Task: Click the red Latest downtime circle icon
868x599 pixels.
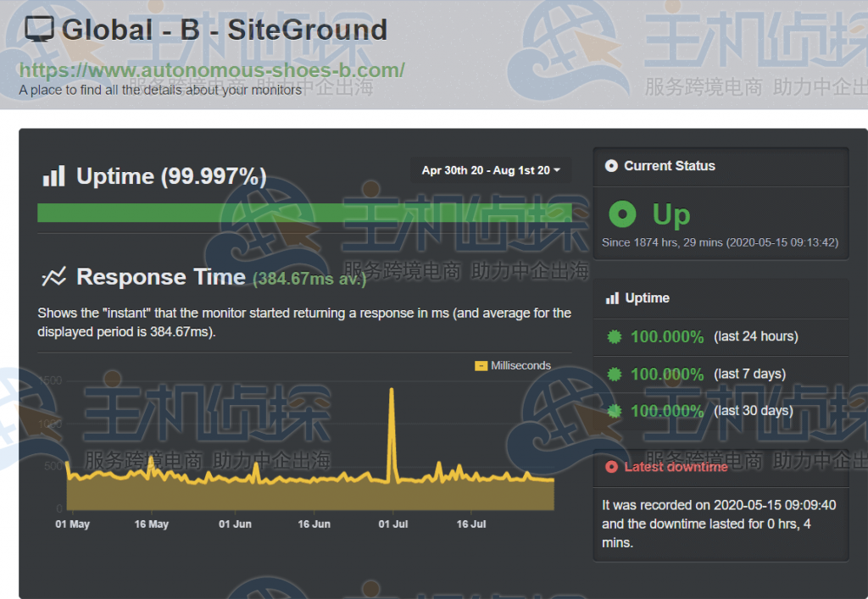Action: point(612,466)
